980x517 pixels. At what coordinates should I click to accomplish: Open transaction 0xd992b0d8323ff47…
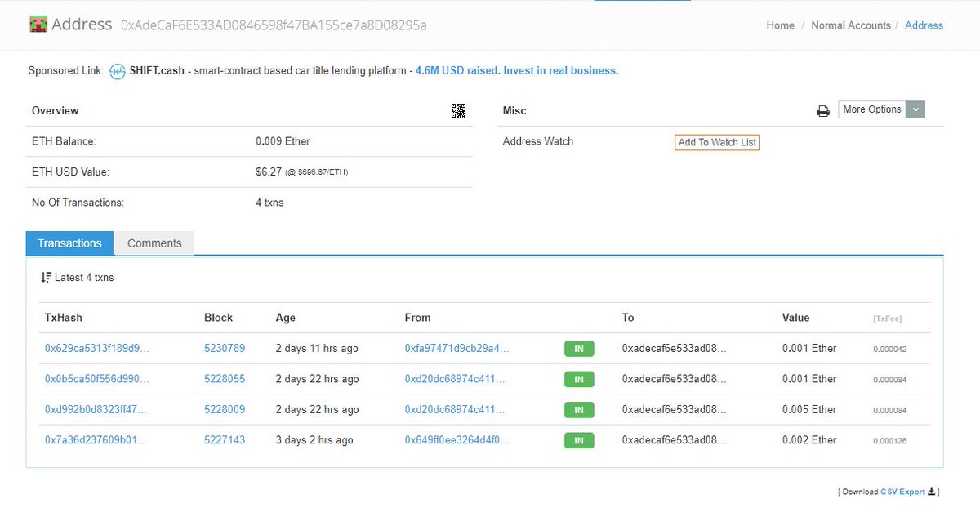pyautogui.click(x=96, y=410)
